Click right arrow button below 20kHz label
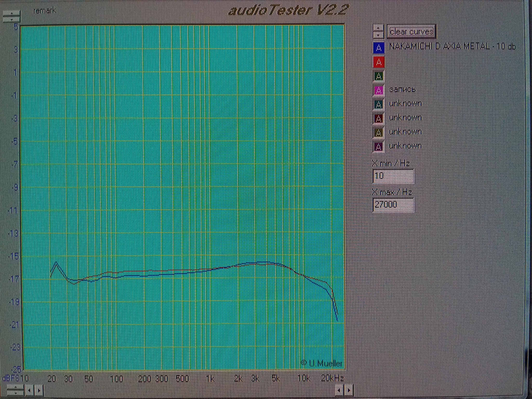The width and height of the screenshot is (532, 399). 349,390
